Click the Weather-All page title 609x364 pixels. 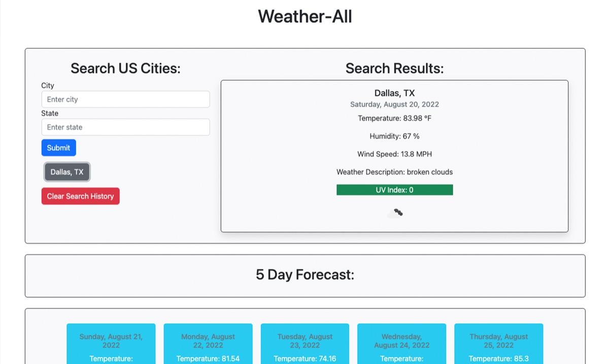click(305, 16)
